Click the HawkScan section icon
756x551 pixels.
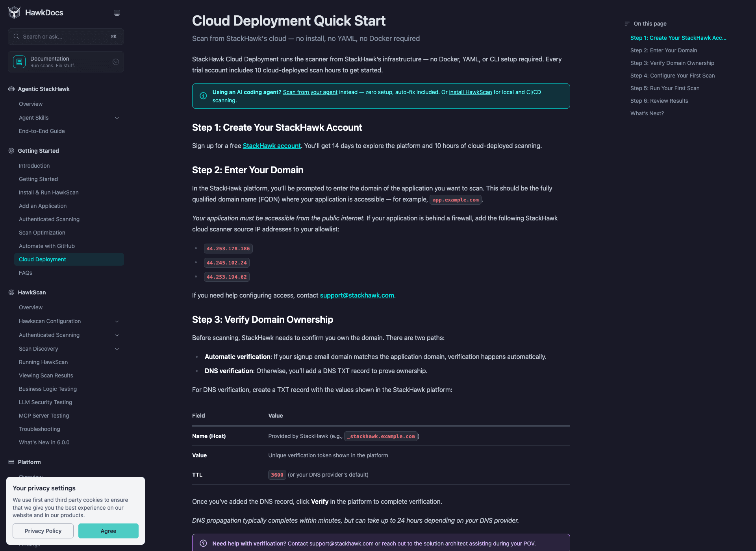11,292
